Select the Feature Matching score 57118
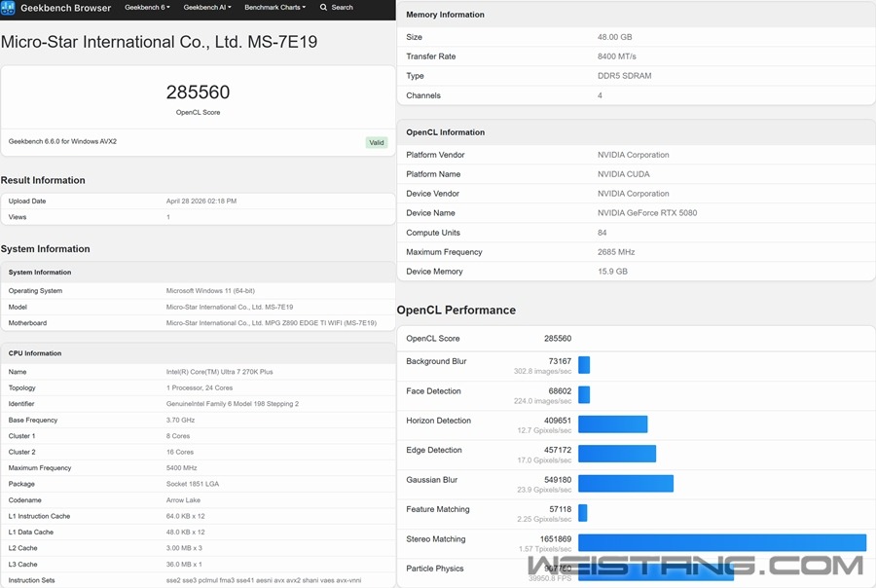The image size is (876, 588). pos(560,509)
